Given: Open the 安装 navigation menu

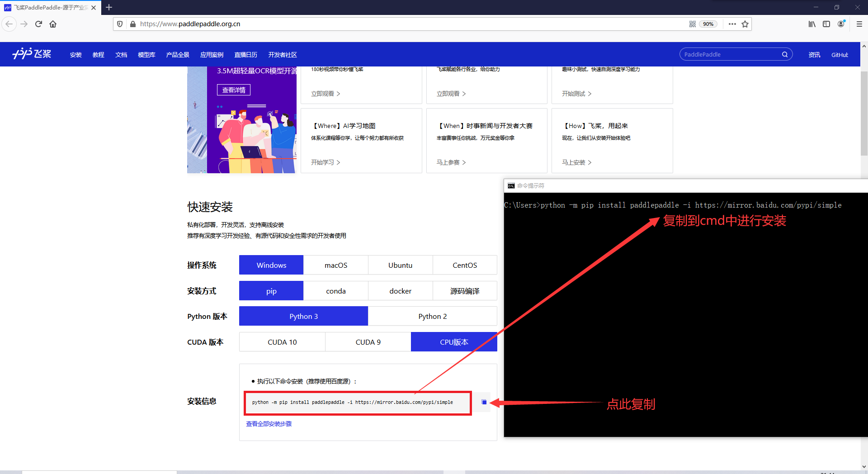Looking at the screenshot, I should point(76,55).
